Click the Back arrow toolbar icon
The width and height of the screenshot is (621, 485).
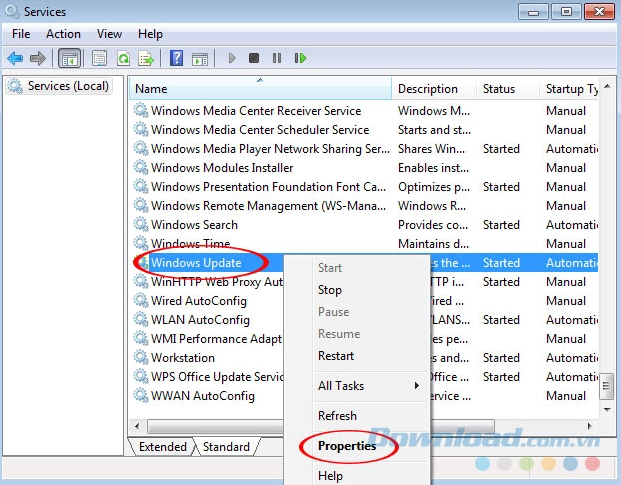pos(15,59)
